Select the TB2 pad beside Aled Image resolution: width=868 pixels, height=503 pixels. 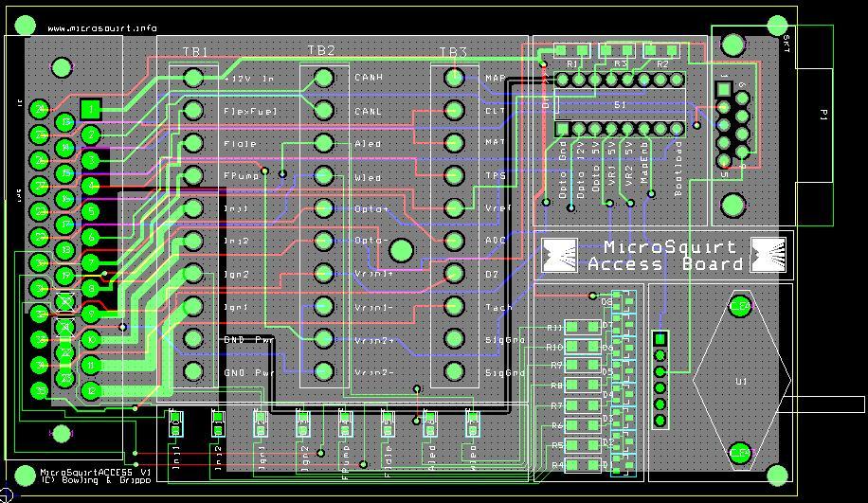324,143
